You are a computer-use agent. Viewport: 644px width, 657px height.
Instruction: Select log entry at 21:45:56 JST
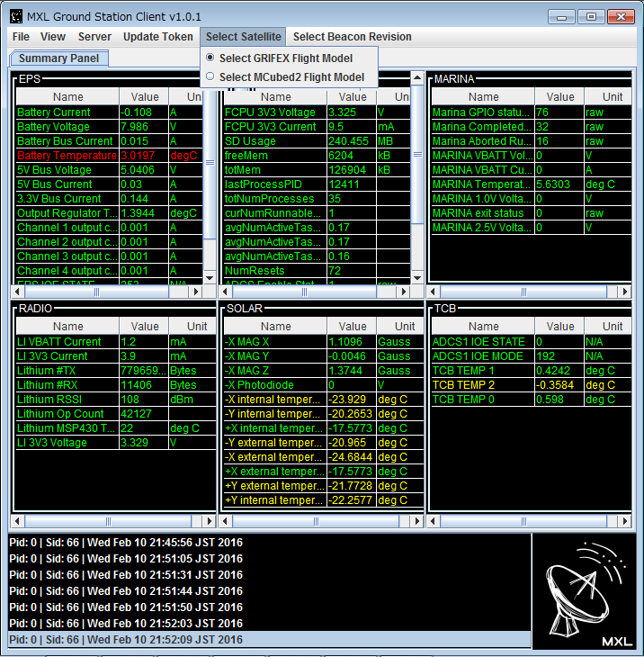pyautogui.click(x=270, y=543)
